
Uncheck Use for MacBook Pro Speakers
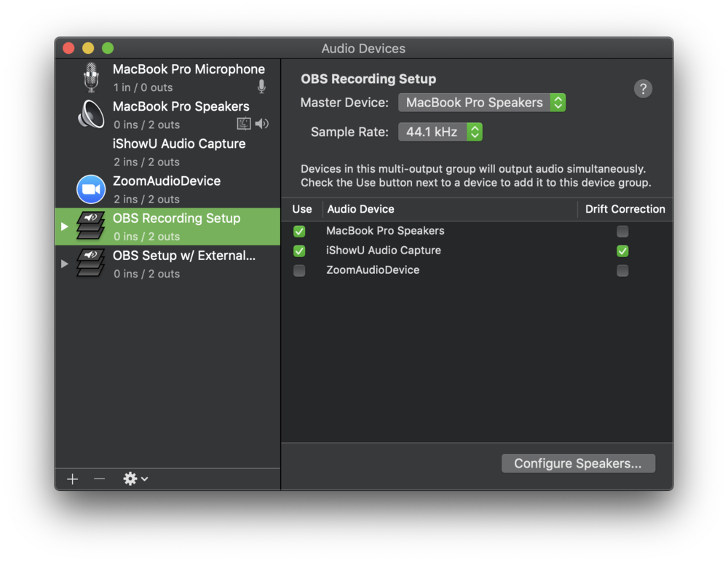299,232
